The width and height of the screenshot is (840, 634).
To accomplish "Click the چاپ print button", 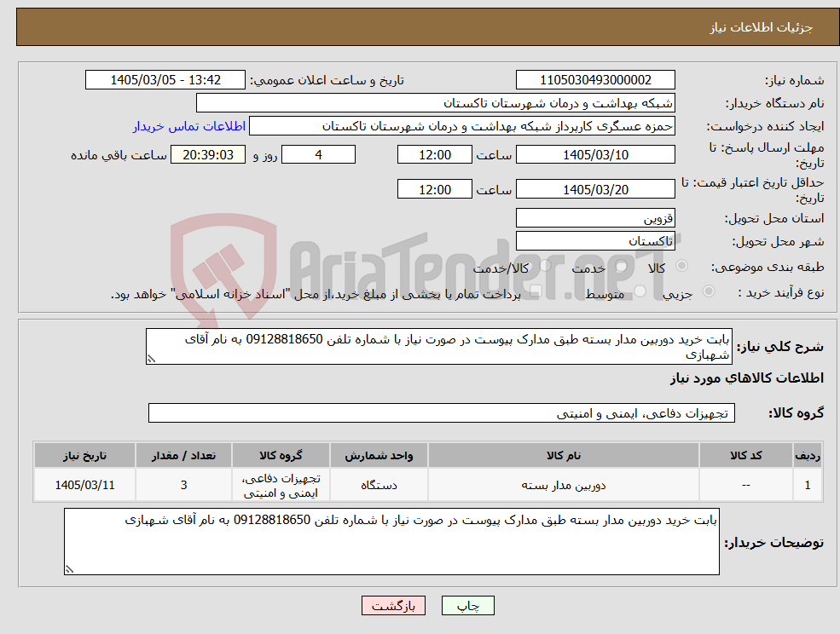I will click(467, 606).
